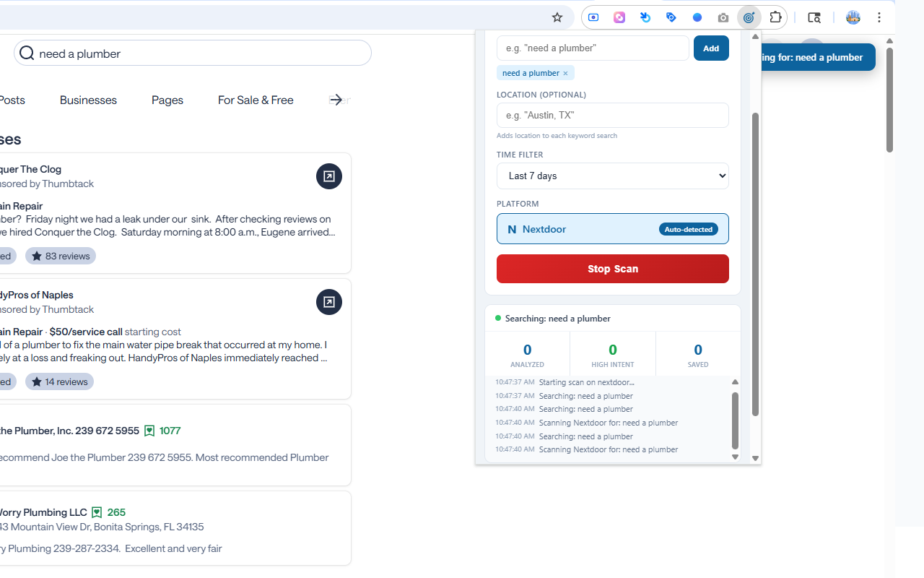
Task: Open Conquer The Clog's external-link icon
Action: (329, 176)
